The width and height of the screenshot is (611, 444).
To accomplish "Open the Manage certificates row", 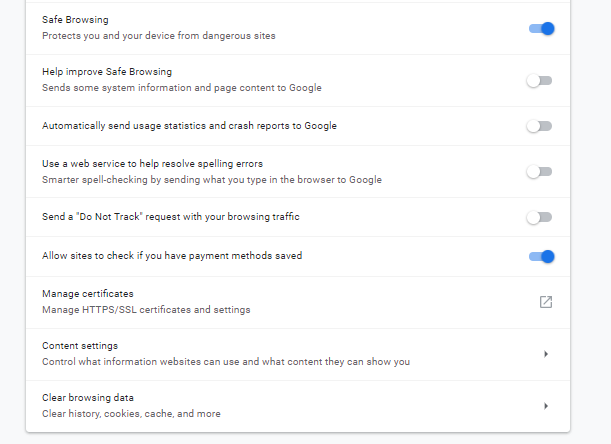I will pos(298,302).
